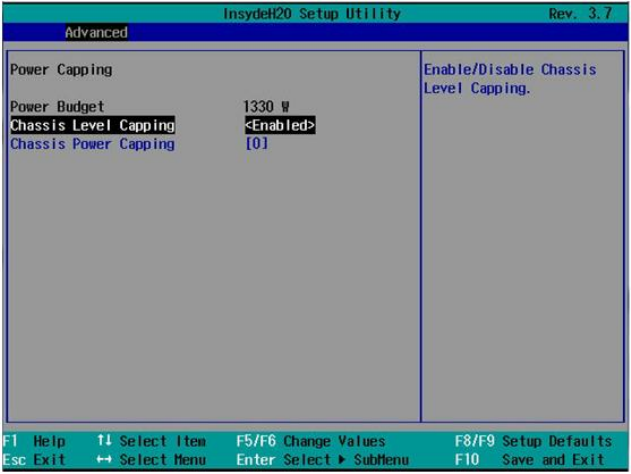631x474 pixels.
Task: Click Enter Select SubMenu hint
Action: [322, 460]
